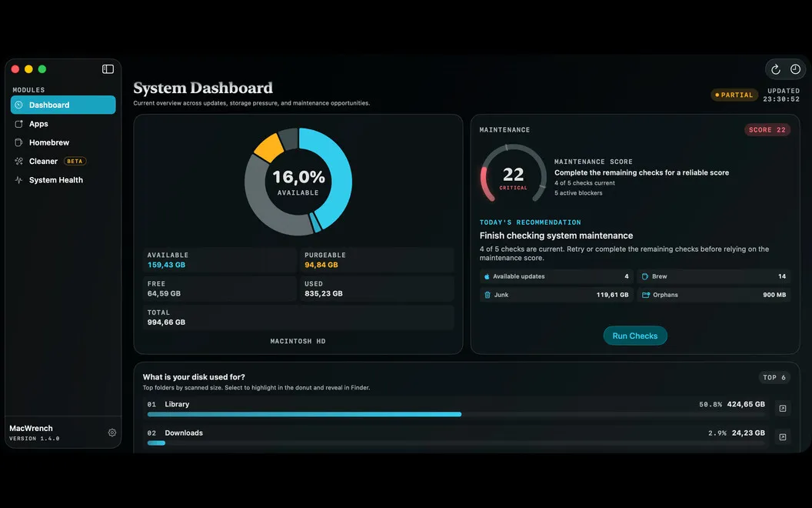Click the Junk trash icon
Screen dimensions: 812x508
[x=488, y=295]
